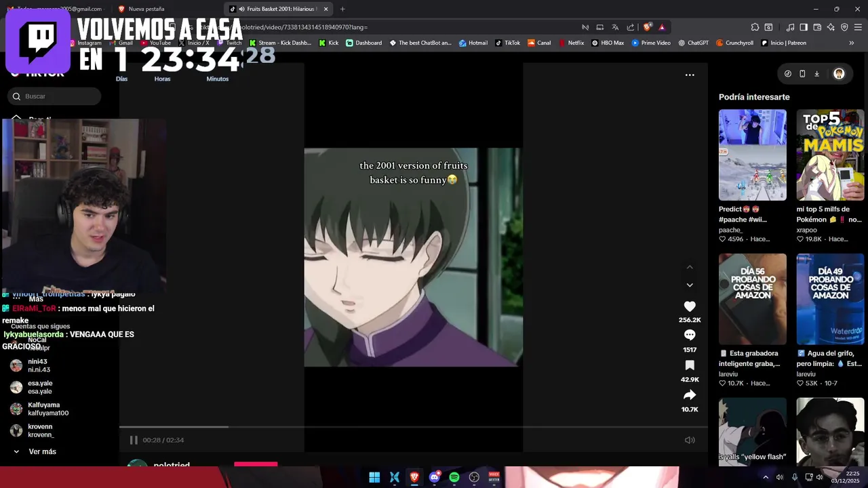
Task: Open 'Predict' video thumbnail by paache_
Action: [x=753, y=155]
